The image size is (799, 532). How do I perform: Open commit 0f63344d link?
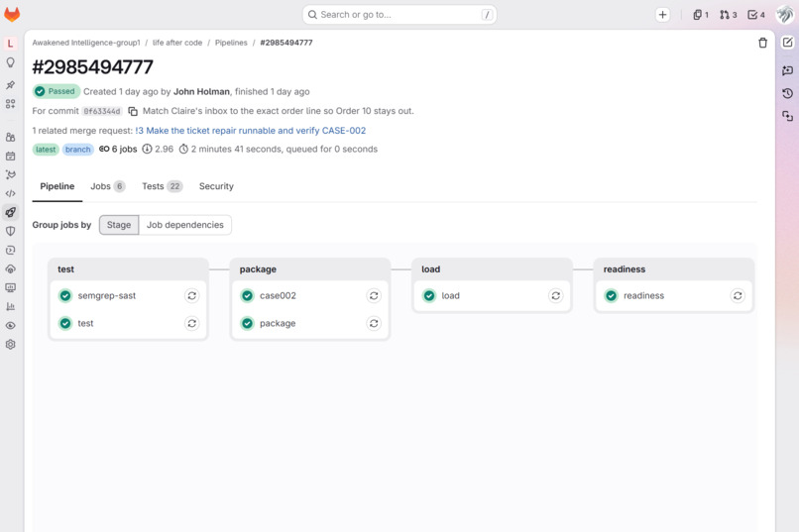[x=102, y=111]
